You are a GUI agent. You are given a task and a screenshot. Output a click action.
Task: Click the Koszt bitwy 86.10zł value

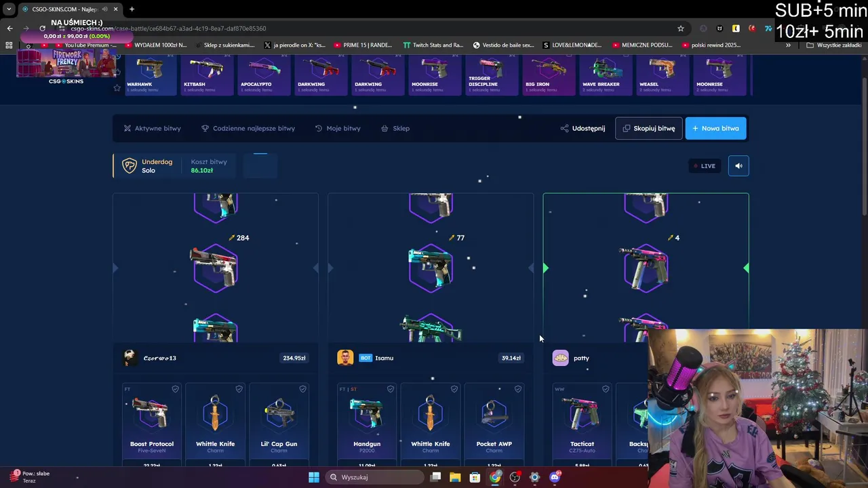[202, 171]
